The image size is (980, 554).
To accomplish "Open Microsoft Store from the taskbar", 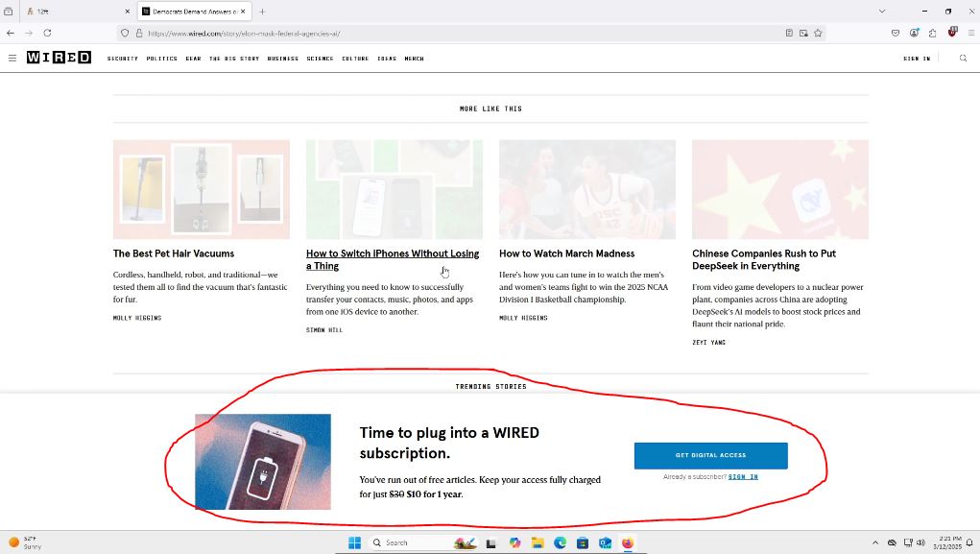I will click(x=583, y=542).
